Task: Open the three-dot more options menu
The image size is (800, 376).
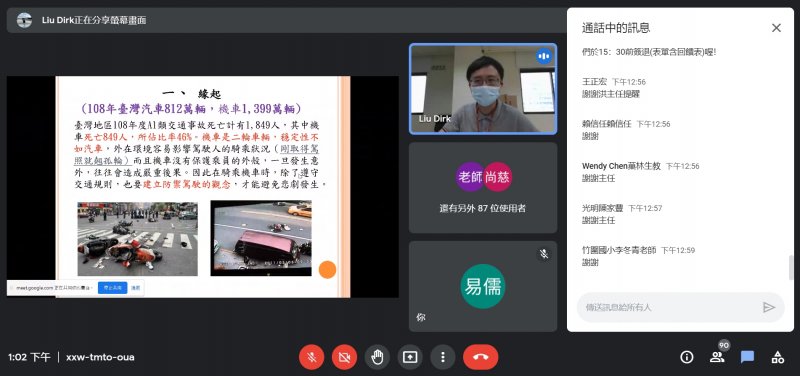Action: 442,357
